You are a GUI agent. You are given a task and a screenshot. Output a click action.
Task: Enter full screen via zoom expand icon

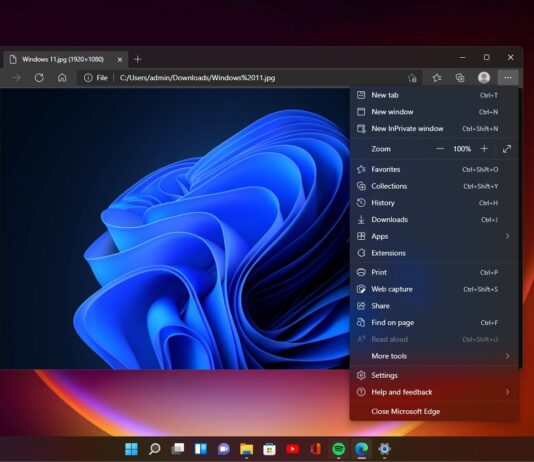[507, 149]
